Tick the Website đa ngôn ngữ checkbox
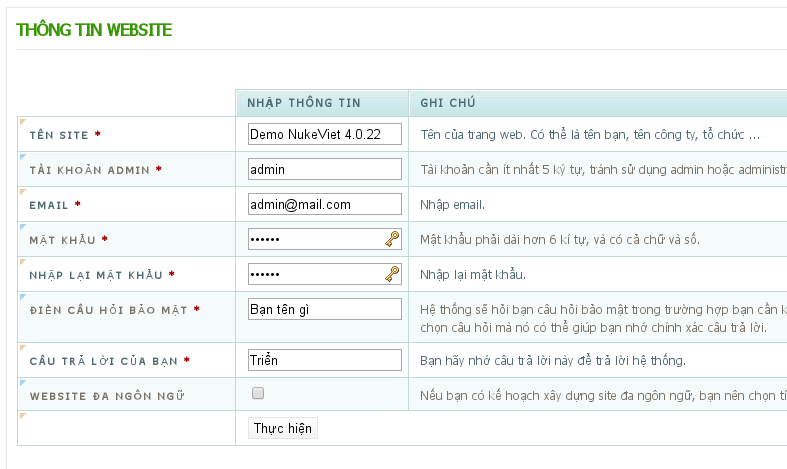The height and width of the screenshot is (469, 787). (258, 394)
